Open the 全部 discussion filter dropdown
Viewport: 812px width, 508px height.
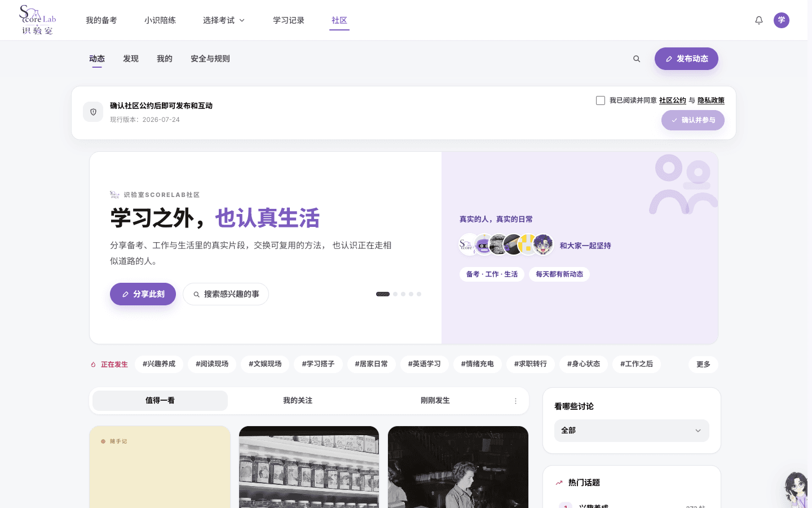(x=632, y=431)
